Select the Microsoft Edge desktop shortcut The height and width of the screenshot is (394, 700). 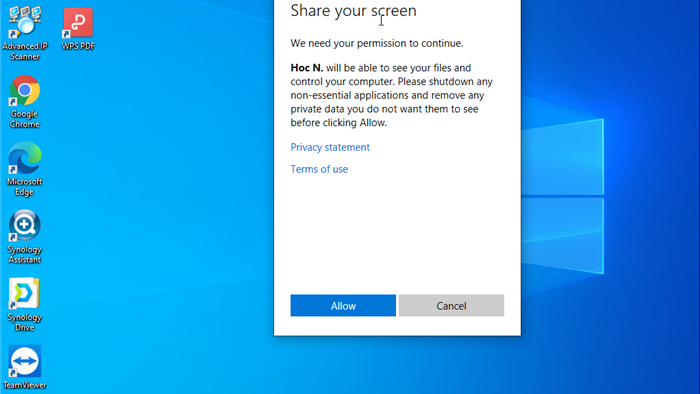25,169
